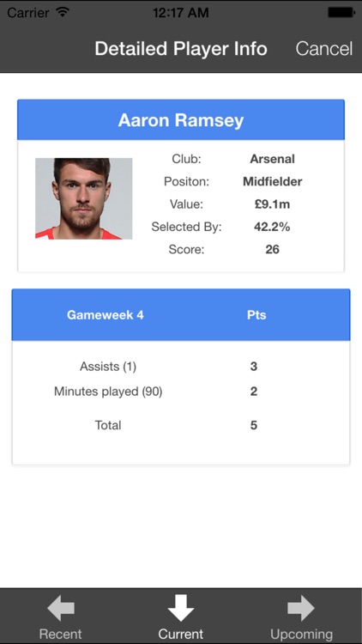362x644 pixels.
Task: Click the Wi-Fi status icon
Action: coord(63,12)
